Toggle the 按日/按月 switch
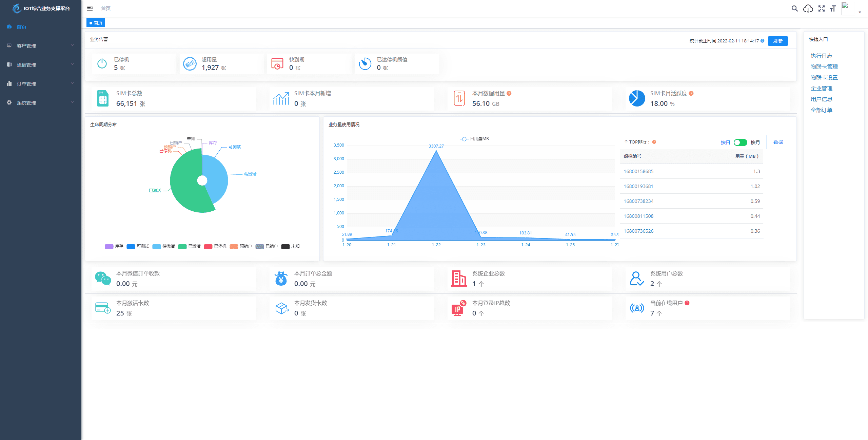 (x=740, y=142)
